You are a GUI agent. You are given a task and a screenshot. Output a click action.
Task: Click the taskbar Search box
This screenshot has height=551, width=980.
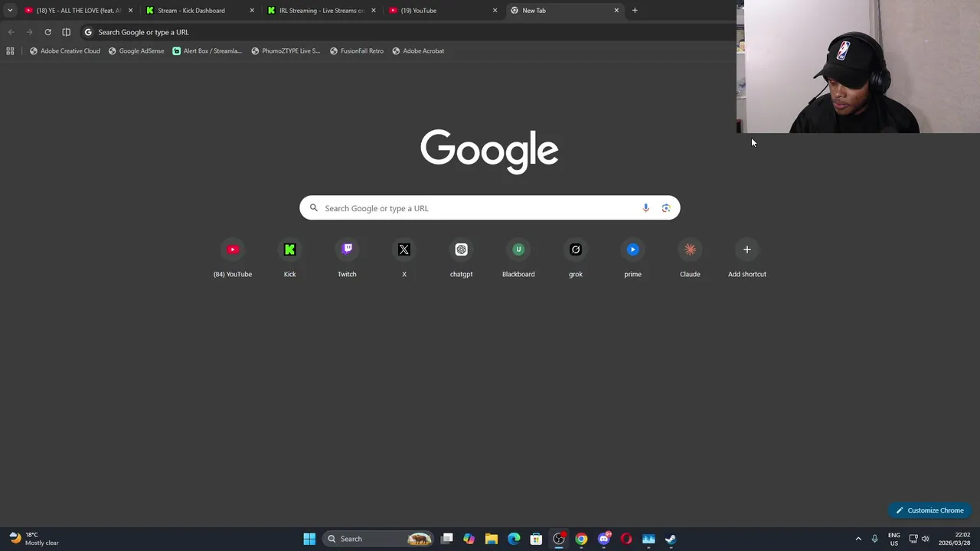click(x=379, y=539)
